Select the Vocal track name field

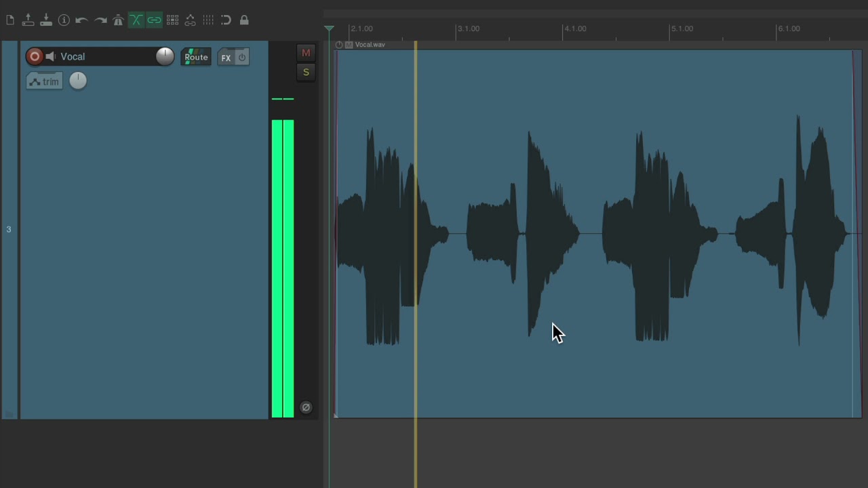coord(105,57)
